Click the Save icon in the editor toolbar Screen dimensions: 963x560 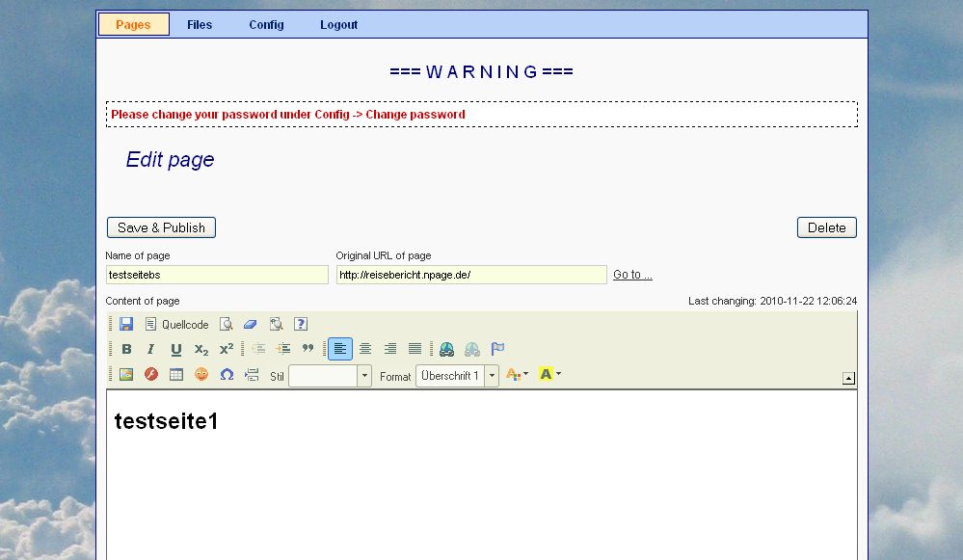pyautogui.click(x=126, y=324)
